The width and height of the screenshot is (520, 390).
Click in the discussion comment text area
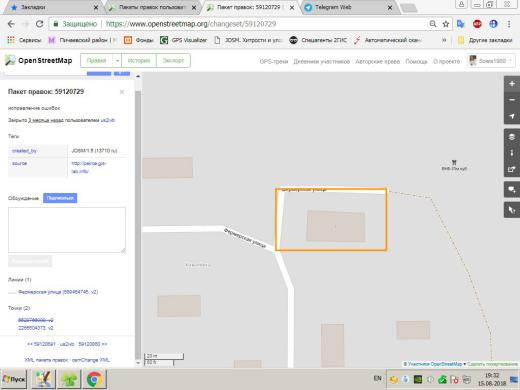(x=67, y=230)
